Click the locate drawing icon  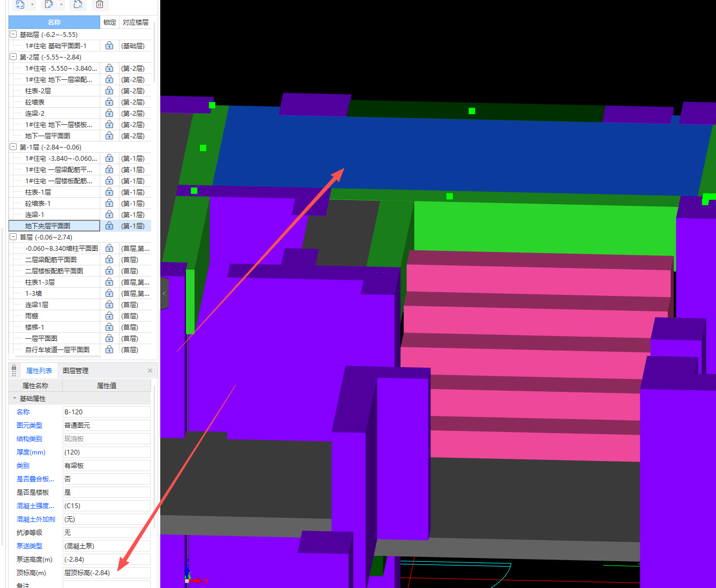pyautogui.click(x=78, y=4)
